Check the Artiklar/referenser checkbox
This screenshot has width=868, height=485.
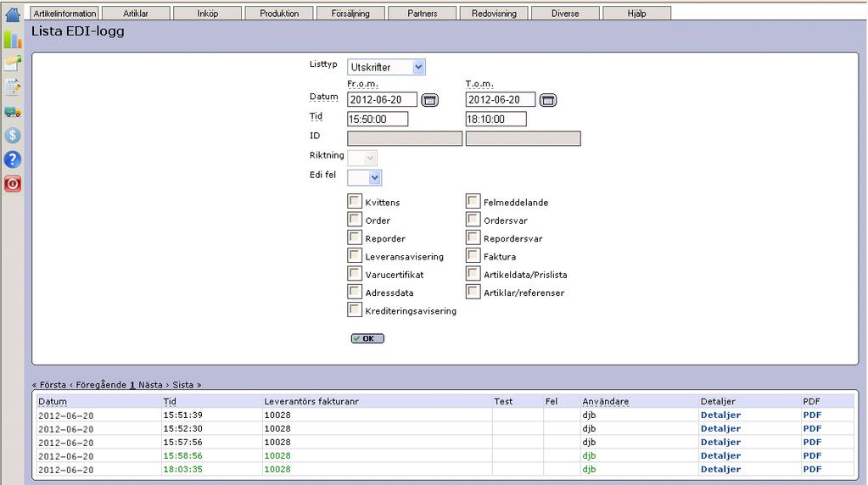pos(473,292)
